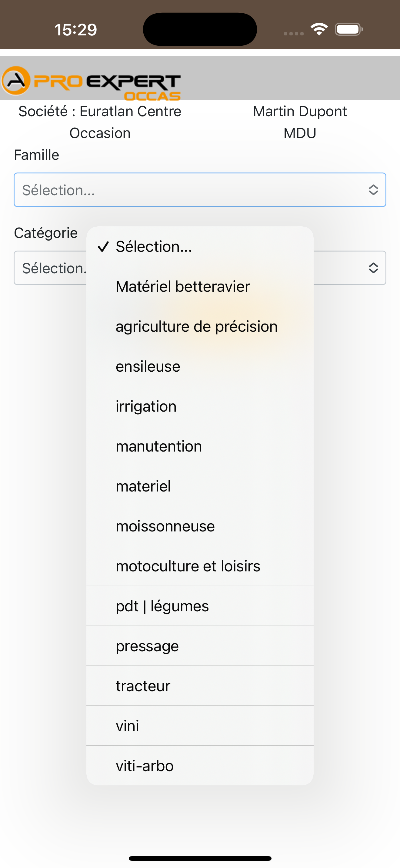The width and height of the screenshot is (400, 868).
Task: Select the pdt | légumes option
Action: click(200, 606)
